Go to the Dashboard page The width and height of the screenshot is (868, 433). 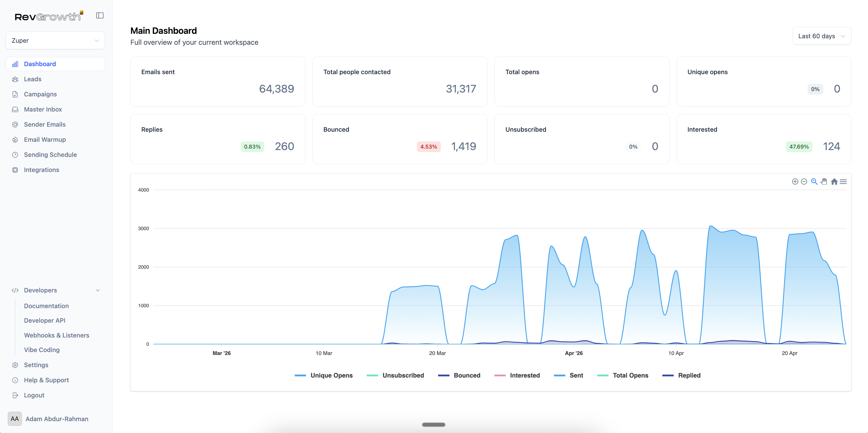pos(56,64)
